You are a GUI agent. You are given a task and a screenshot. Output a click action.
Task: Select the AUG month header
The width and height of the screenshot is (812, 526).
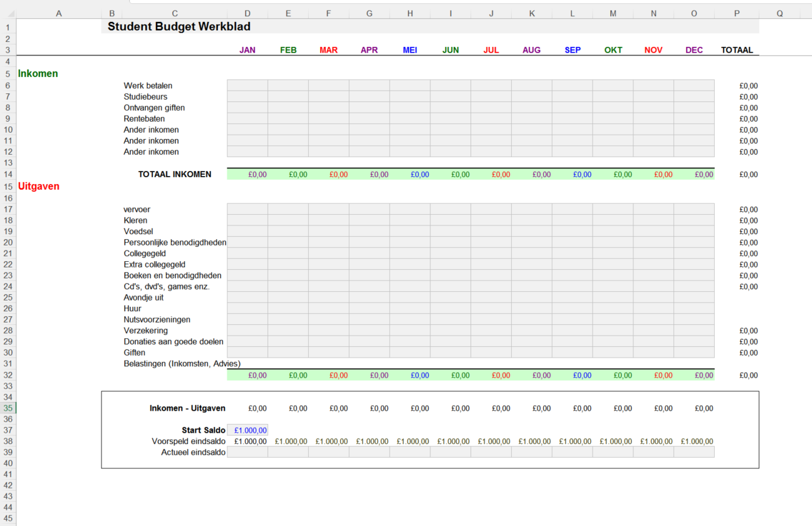[x=531, y=50]
